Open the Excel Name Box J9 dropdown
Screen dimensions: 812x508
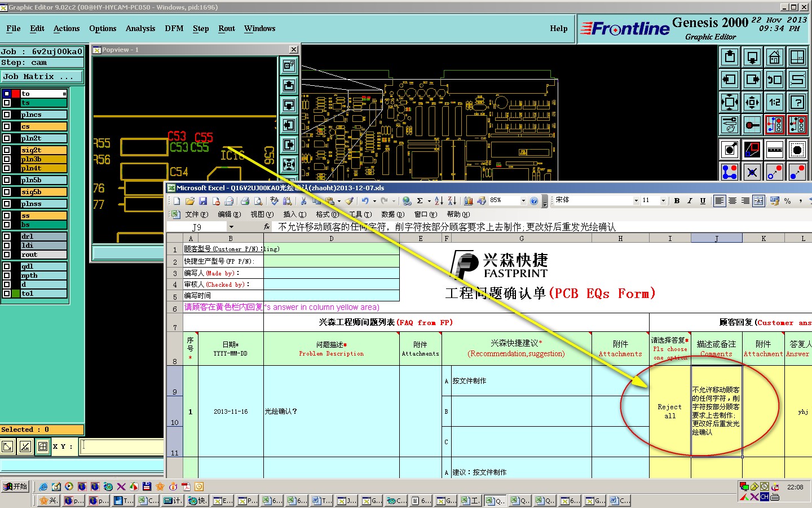[x=231, y=227]
